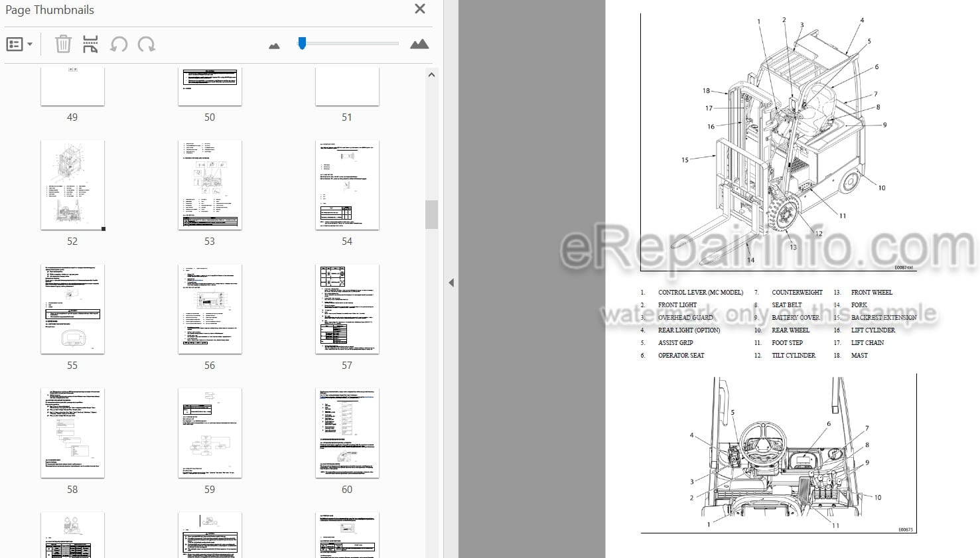Click 'MAST' legend text

[859, 356]
